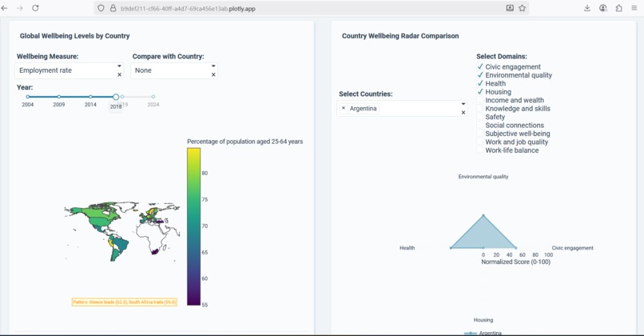Click the 'Year:' label
Viewport: 644px width, 336px height.
tap(25, 87)
